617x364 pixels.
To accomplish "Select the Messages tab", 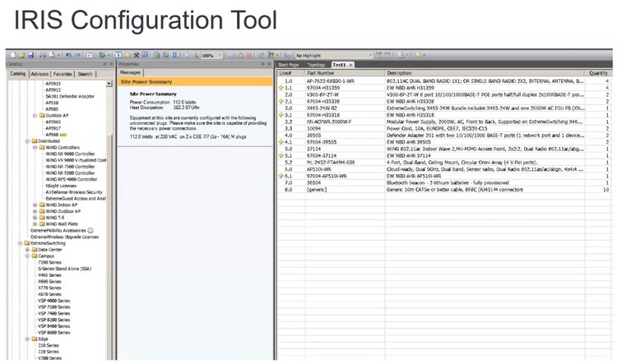I will (130, 73).
